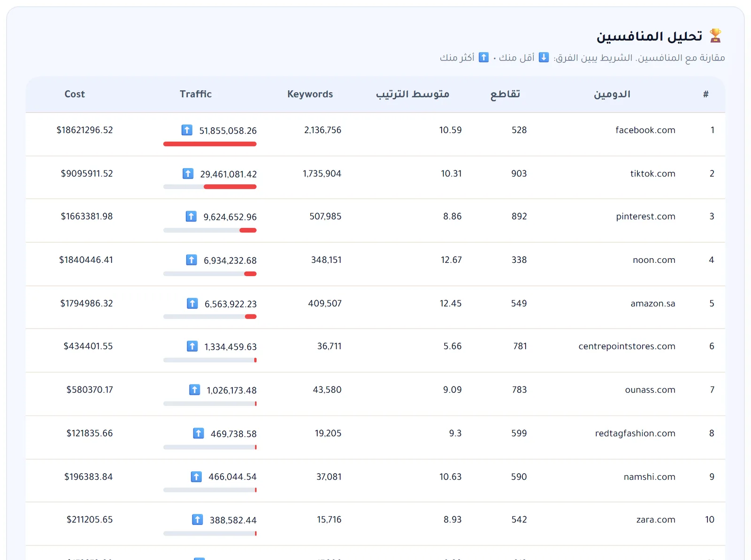Click the traffic difference bar for noon.com

coord(210,274)
